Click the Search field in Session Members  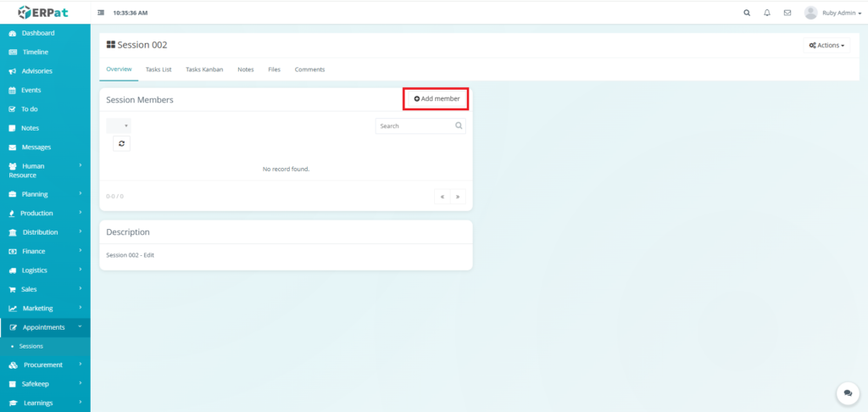point(415,125)
